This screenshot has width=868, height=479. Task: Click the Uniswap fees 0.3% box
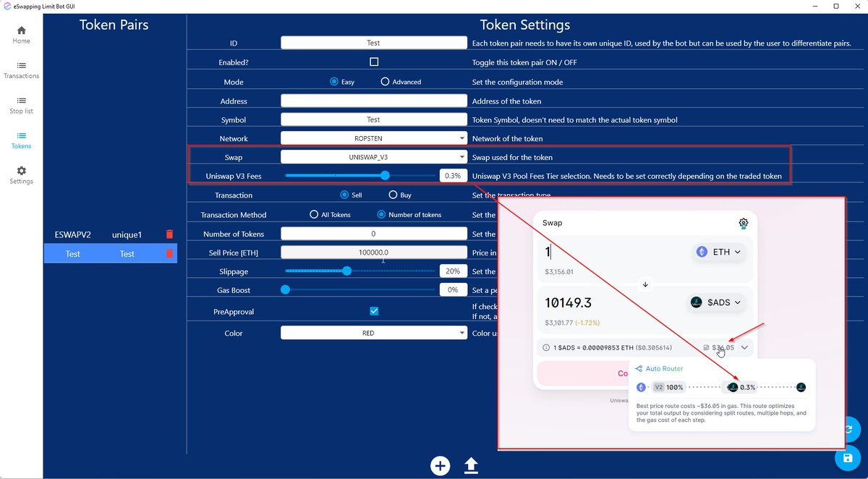(453, 176)
